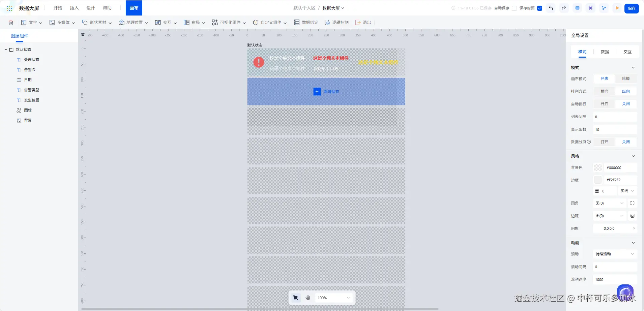This screenshot has height=311, width=644.
Task: Click the 日期 layer calendar icon
Action: pos(19,80)
